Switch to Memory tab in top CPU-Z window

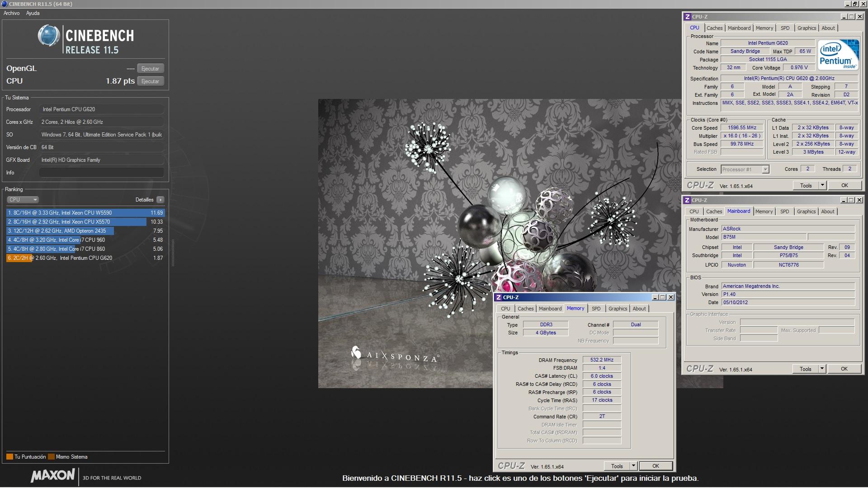(x=764, y=28)
